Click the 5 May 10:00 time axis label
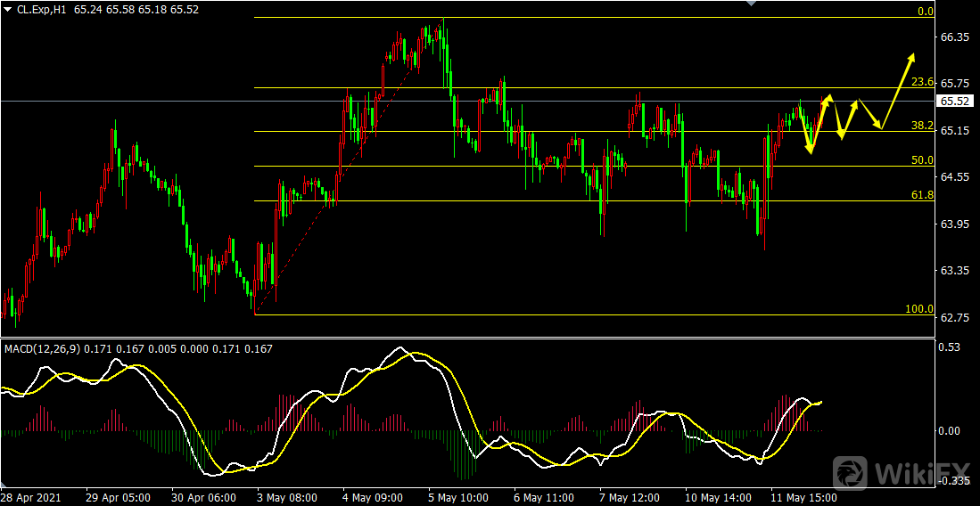Image resolution: width=980 pixels, height=506 pixels. point(459,498)
